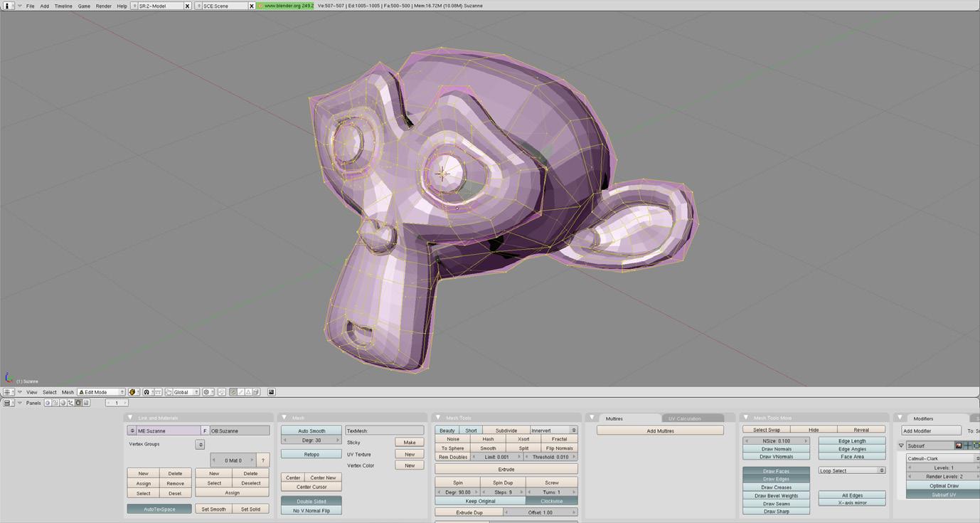The width and height of the screenshot is (980, 523).
Task: Adjust the Degr: 30 auto smooth slider
Action: (x=311, y=440)
